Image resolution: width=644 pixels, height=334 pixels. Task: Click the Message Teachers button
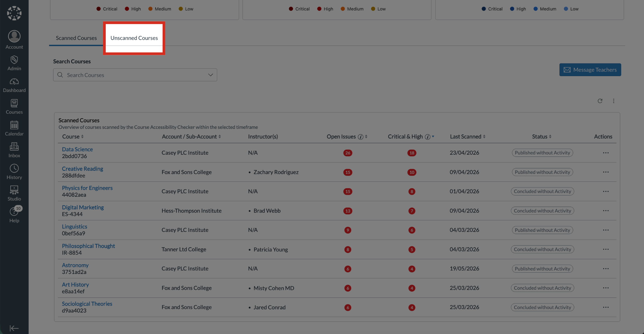(x=590, y=70)
